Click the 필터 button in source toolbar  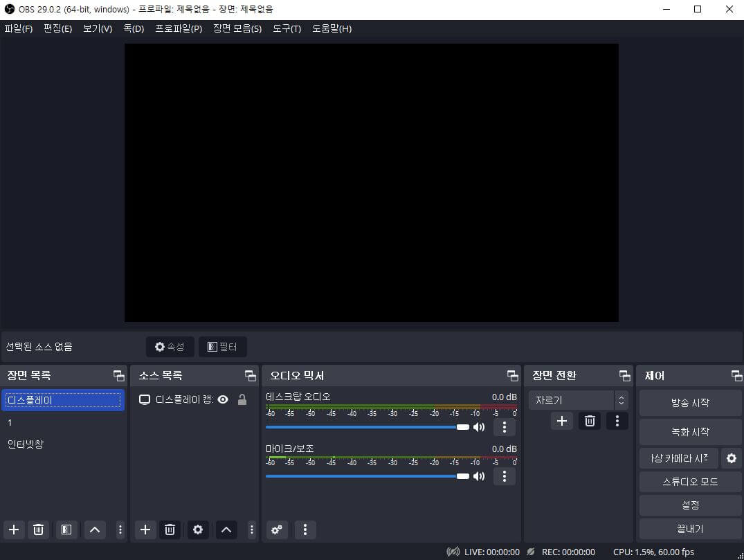223,347
